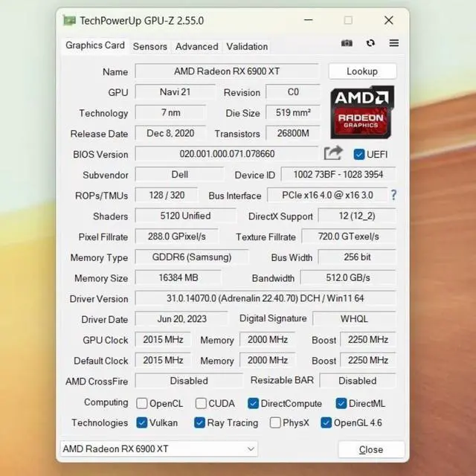Minimize the GPU-Z window
This screenshot has height=476, width=476.
309,20
